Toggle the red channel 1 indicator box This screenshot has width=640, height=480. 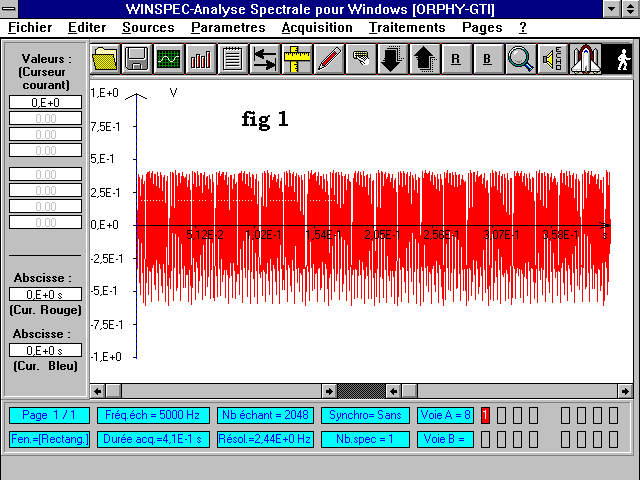point(485,416)
